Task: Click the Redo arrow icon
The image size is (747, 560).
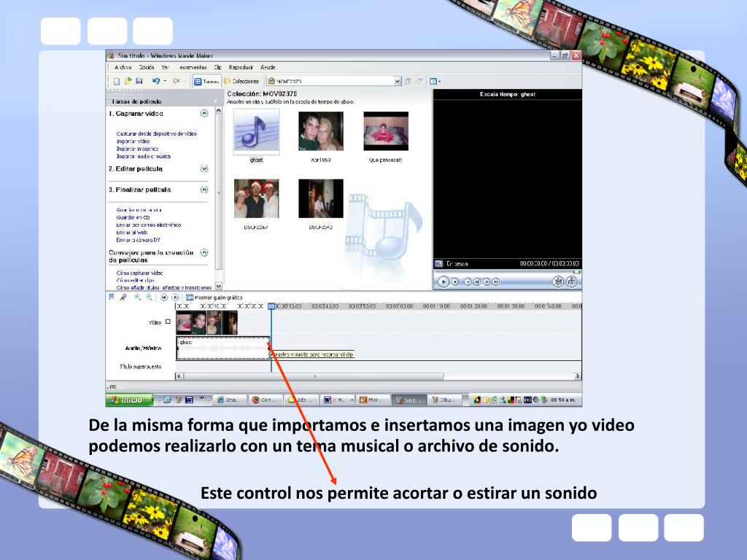Action: tap(176, 82)
